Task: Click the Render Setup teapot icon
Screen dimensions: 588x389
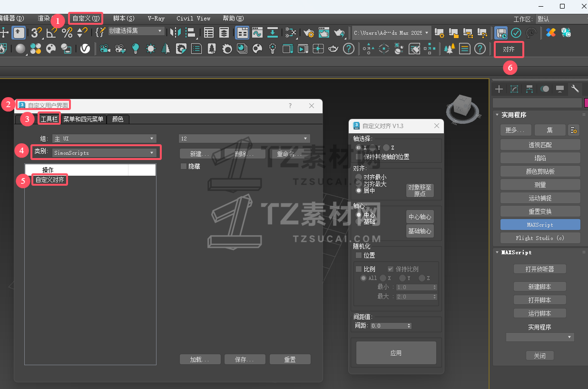Action: [309, 33]
